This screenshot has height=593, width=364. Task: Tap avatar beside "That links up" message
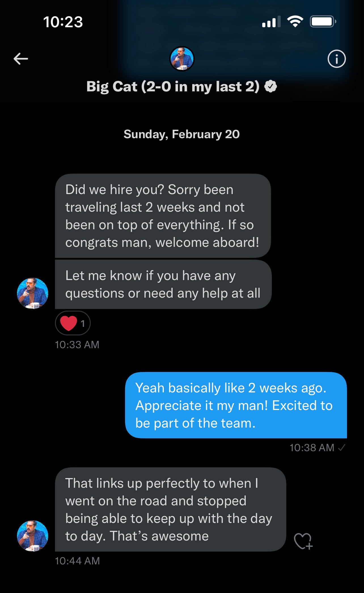(33, 536)
